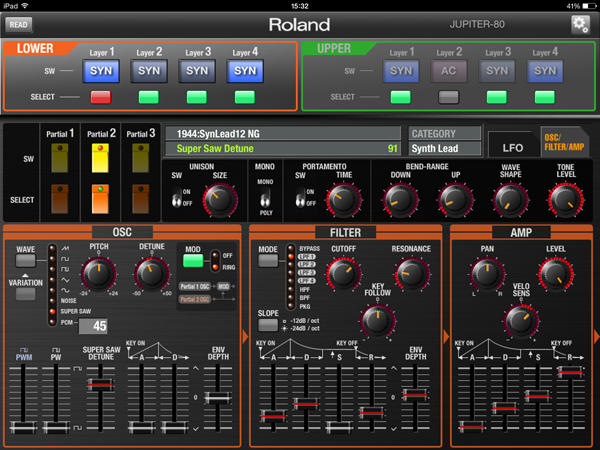Flip the Unison ON/OFF switch
This screenshot has width=600, height=450.
177,197
